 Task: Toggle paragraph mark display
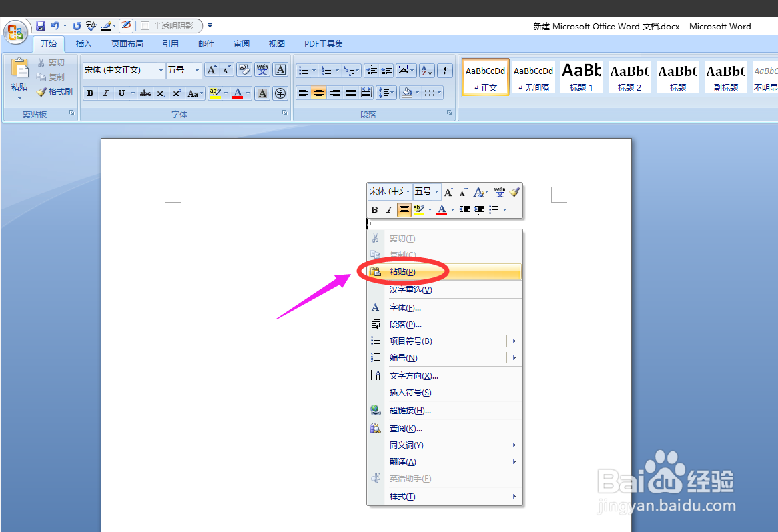(x=444, y=71)
